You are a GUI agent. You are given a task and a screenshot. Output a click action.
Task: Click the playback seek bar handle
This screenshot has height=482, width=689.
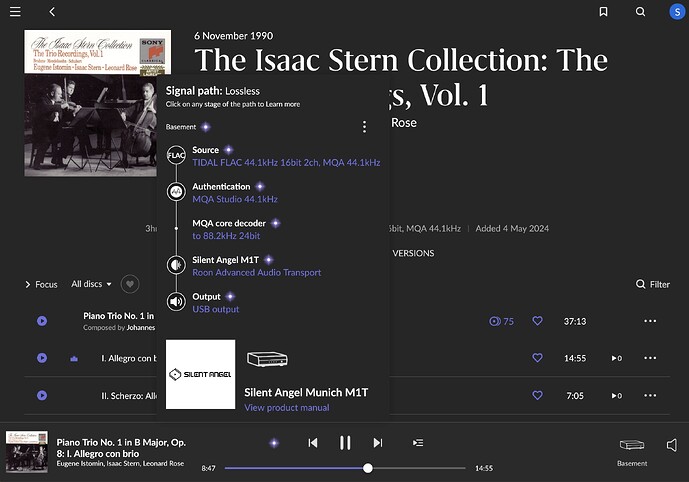pos(368,468)
